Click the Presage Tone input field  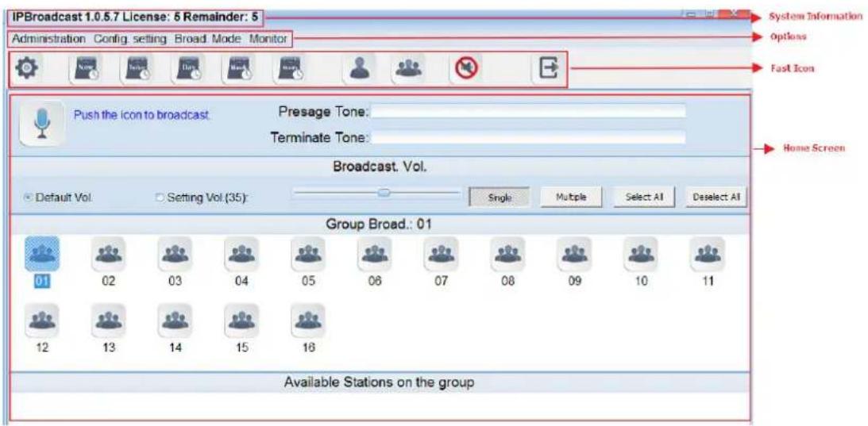click(528, 111)
